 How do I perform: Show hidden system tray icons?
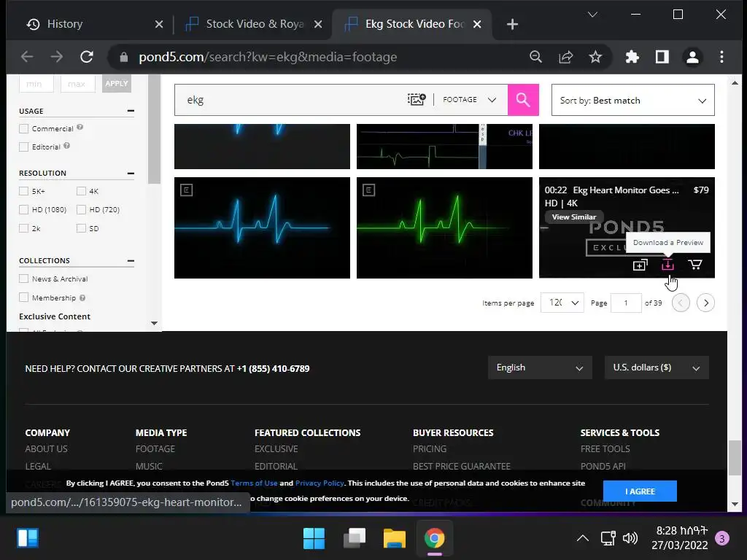pyautogui.click(x=582, y=538)
